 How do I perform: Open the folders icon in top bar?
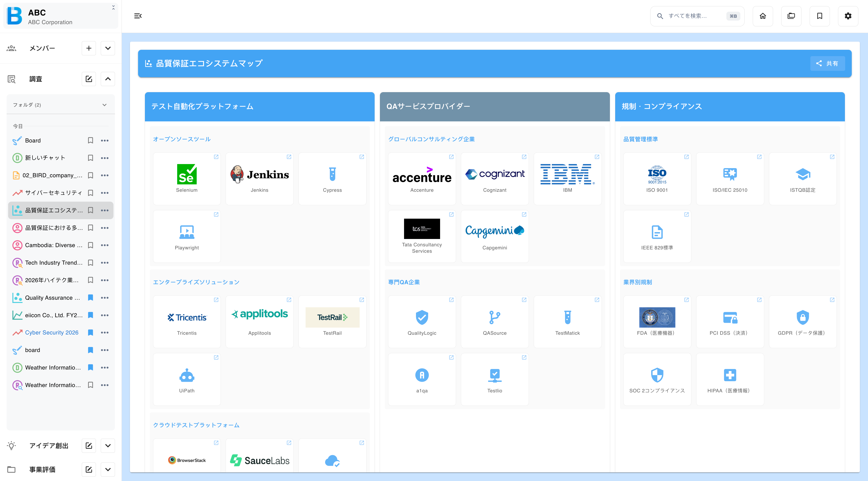pos(791,16)
